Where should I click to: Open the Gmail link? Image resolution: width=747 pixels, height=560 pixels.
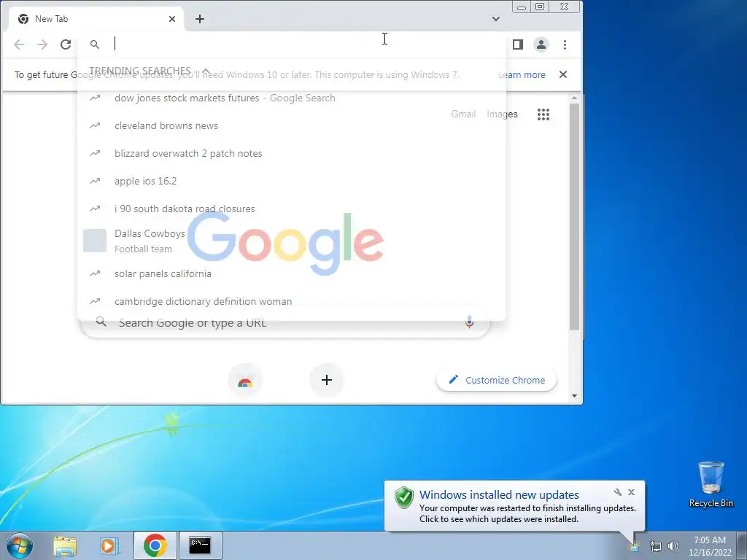[x=463, y=114]
